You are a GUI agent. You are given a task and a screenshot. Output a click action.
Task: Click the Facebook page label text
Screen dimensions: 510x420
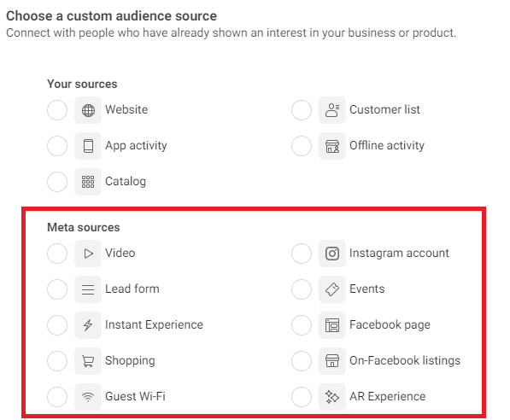(x=390, y=325)
